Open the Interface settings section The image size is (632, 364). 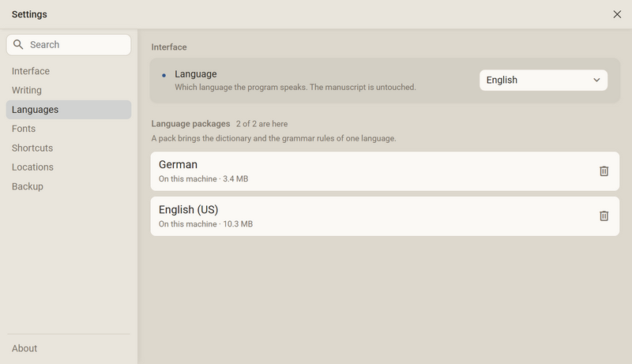coord(69,71)
